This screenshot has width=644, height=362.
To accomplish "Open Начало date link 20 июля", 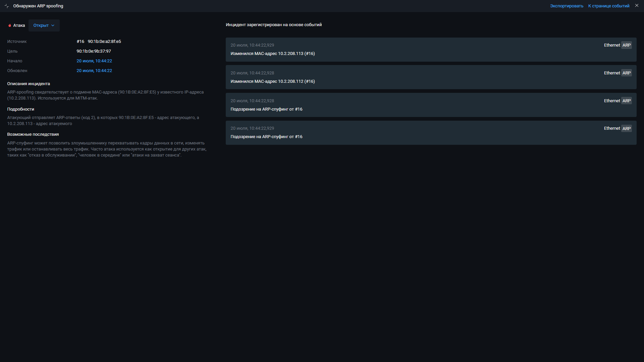I will [94, 61].
